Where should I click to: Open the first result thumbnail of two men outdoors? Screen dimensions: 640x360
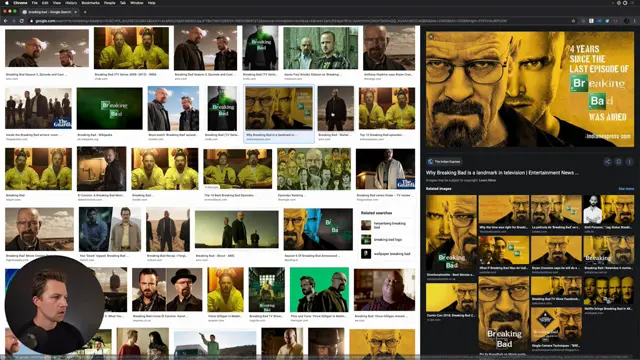click(47, 48)
